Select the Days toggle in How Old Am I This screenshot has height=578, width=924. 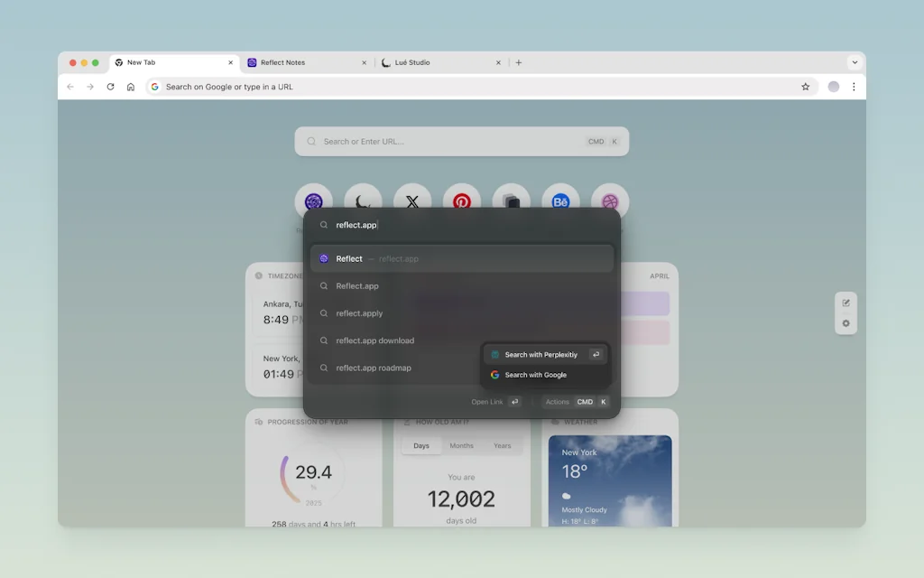click(420, 445)
